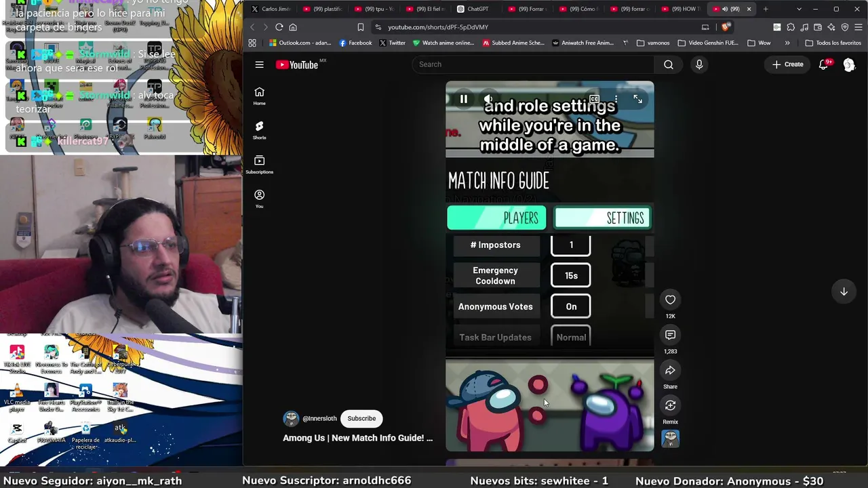Click the search magnifier button

(669, 64)
